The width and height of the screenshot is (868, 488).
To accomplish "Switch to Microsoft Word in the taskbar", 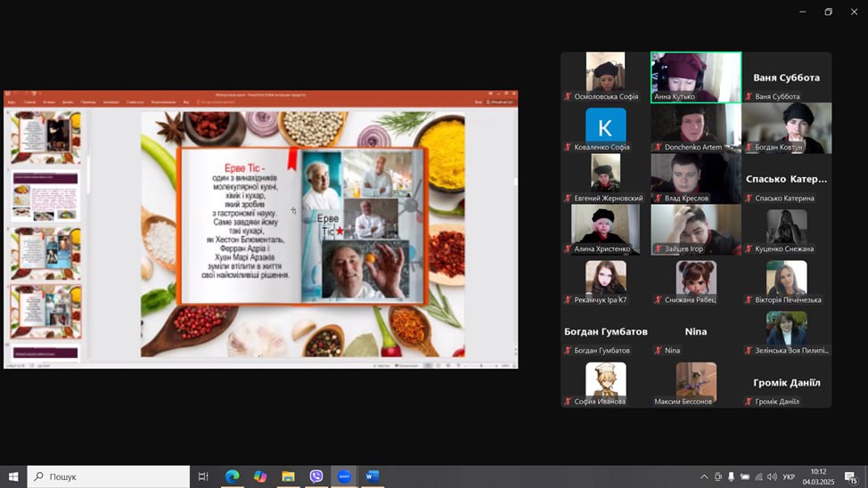I will click(372, 476).
